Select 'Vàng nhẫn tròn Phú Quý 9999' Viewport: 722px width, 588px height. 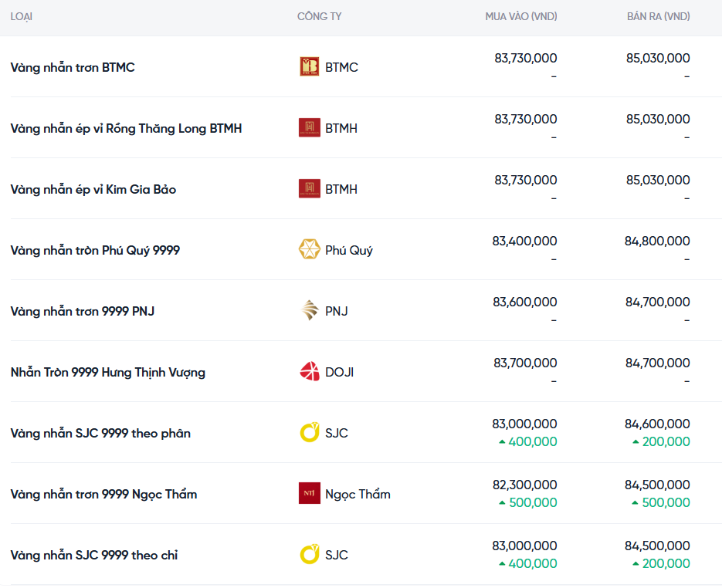click(95, 251)
